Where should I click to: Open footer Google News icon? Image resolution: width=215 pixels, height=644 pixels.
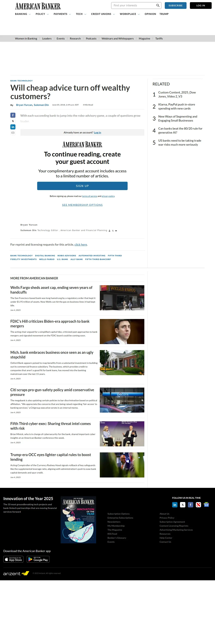point(206,505)
